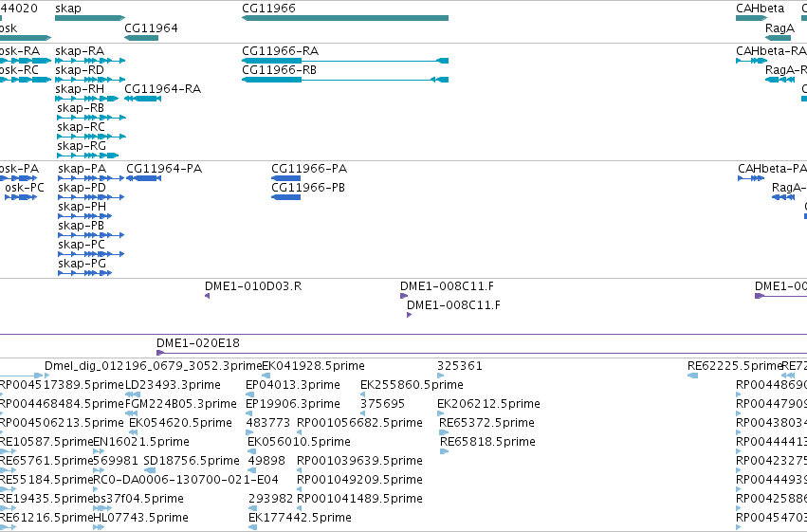The width and height of the screenshot is (807, 532).
Task: Open transcript skap-RA
Action: point(90,61)
